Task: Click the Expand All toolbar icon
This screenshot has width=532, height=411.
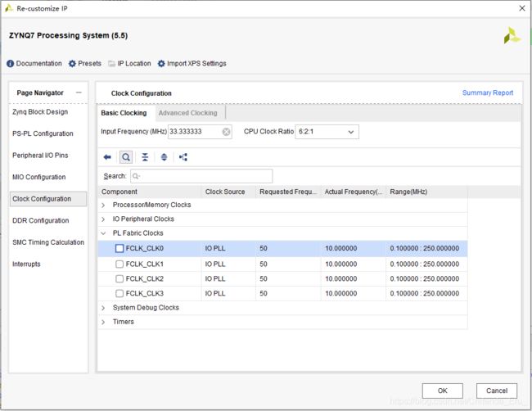Action: tap(164, 157)
